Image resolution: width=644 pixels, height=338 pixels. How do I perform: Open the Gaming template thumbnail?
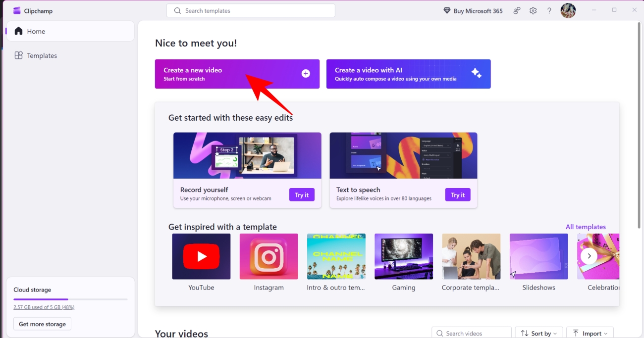click(x=404, y=256)
